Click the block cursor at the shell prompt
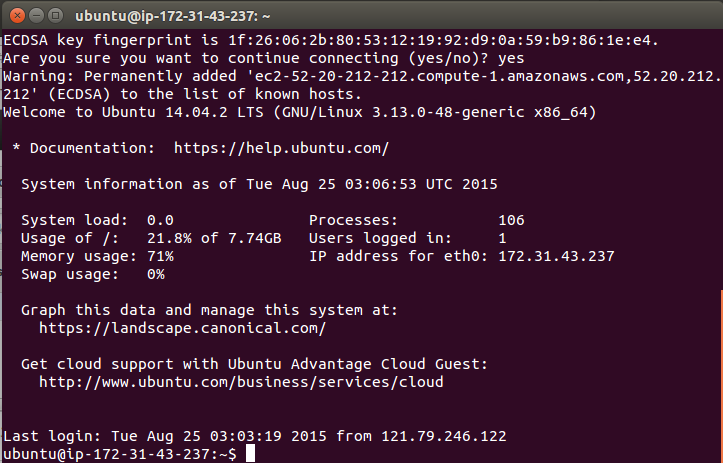 tap(250, 453)
